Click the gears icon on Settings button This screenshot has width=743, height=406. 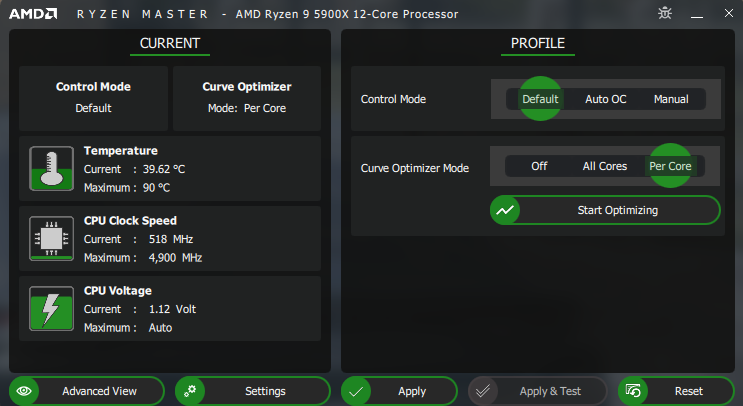click(191, 391)
